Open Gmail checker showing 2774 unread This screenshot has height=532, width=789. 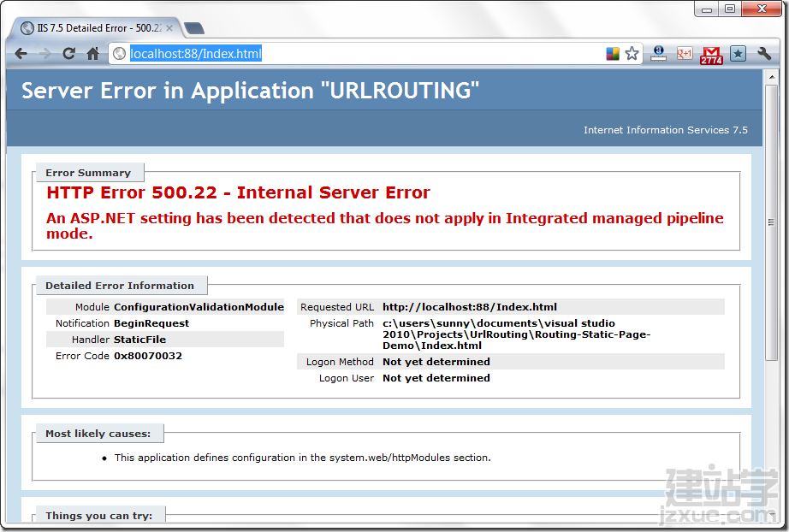click(x=711, y=56)
